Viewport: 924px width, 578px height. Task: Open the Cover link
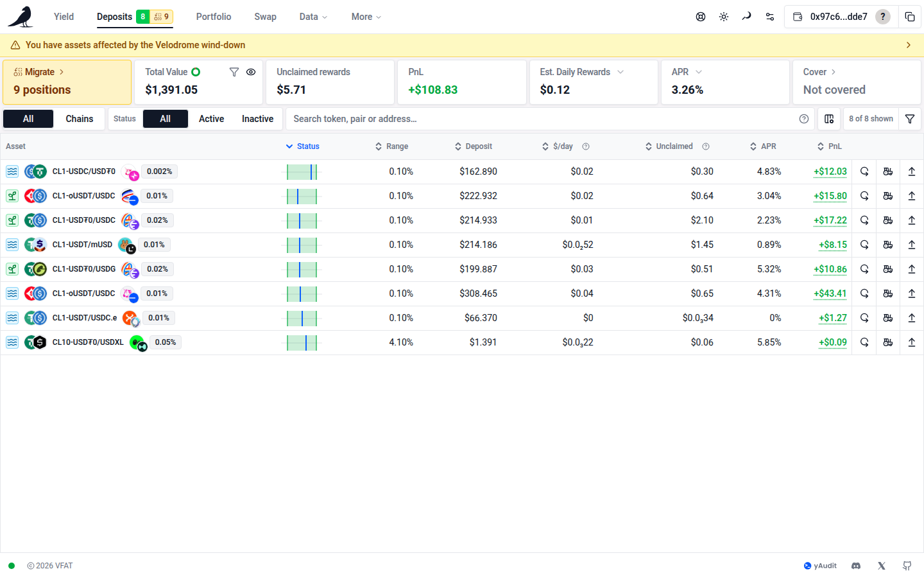(819, 72)
